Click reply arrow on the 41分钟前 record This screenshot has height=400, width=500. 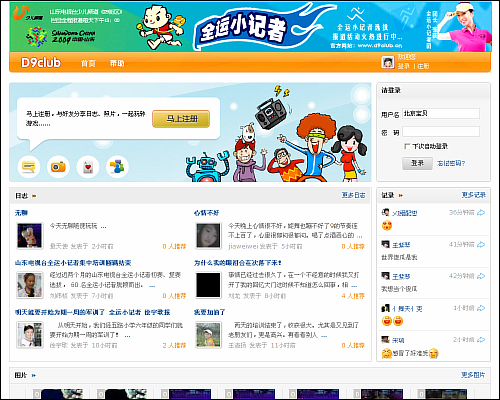481,244
